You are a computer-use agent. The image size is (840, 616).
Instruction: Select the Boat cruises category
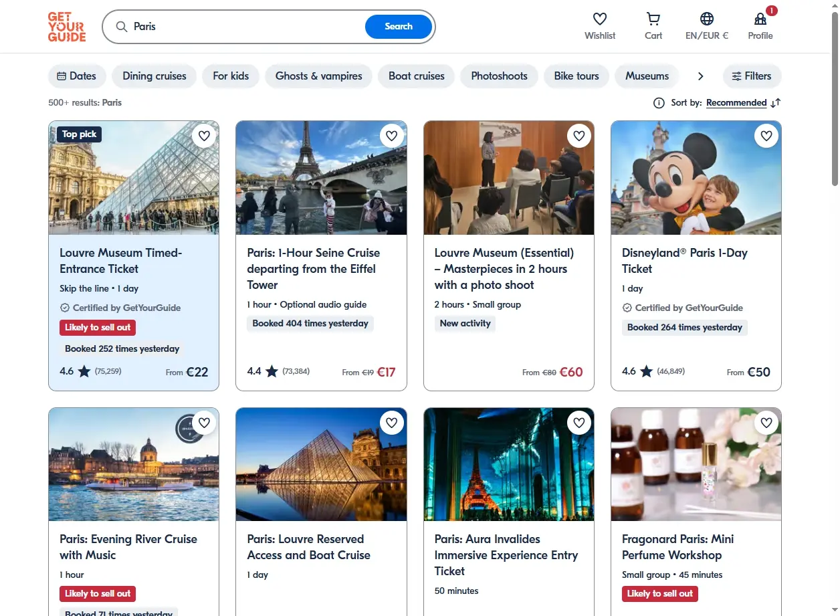(417, 76)
